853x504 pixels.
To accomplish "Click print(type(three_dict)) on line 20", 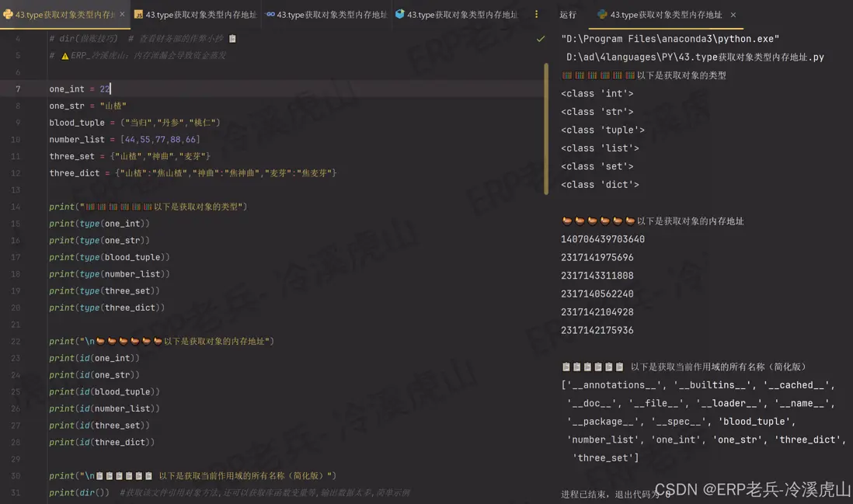I will 106,308.
